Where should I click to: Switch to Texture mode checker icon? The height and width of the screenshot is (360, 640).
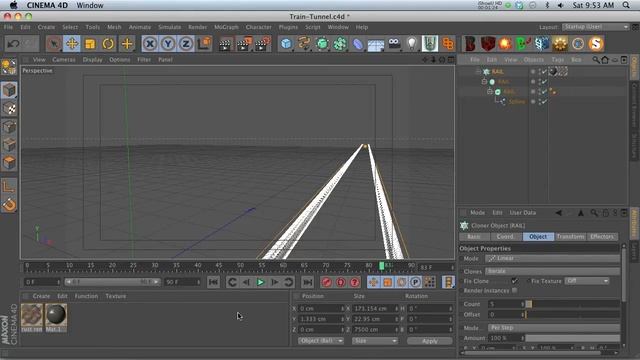9,109
